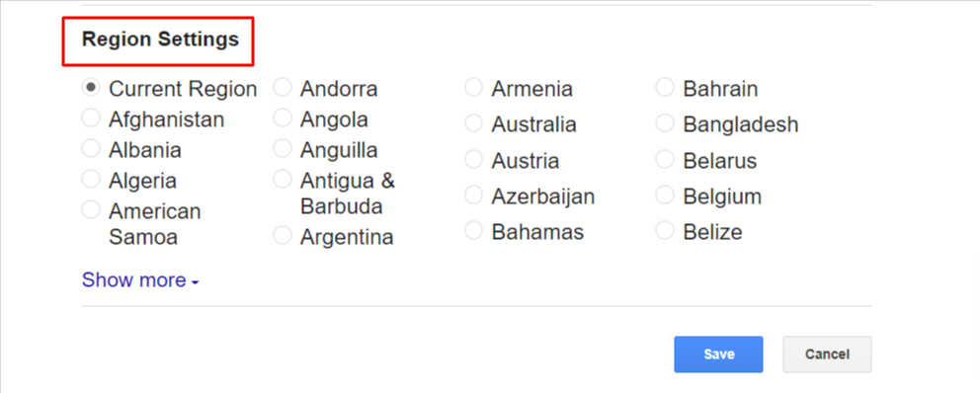Image resolution: width=980 pixels, height=393 pixels.
Task: Select the Belgium radio option
Action: 665,196
